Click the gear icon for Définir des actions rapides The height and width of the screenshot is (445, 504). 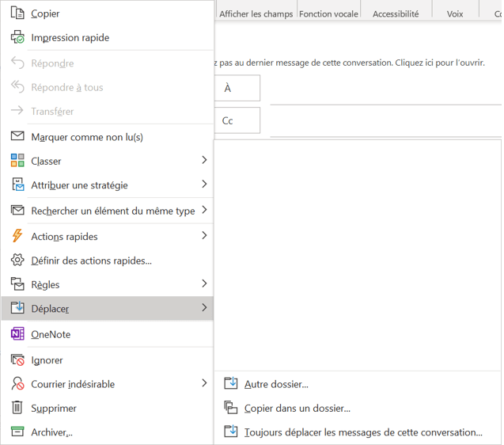[17, 260]
